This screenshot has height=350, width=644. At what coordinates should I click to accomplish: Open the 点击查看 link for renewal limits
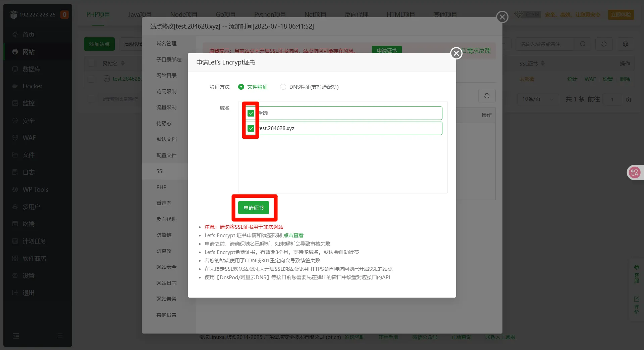click(293, 235)
